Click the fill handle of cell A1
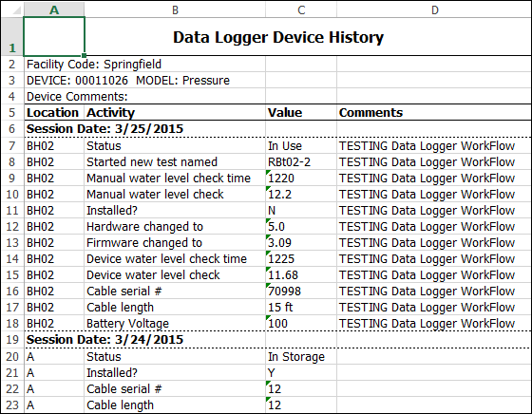Image resolution: width=532 pixels, height=414 pixels. point(84,55)
